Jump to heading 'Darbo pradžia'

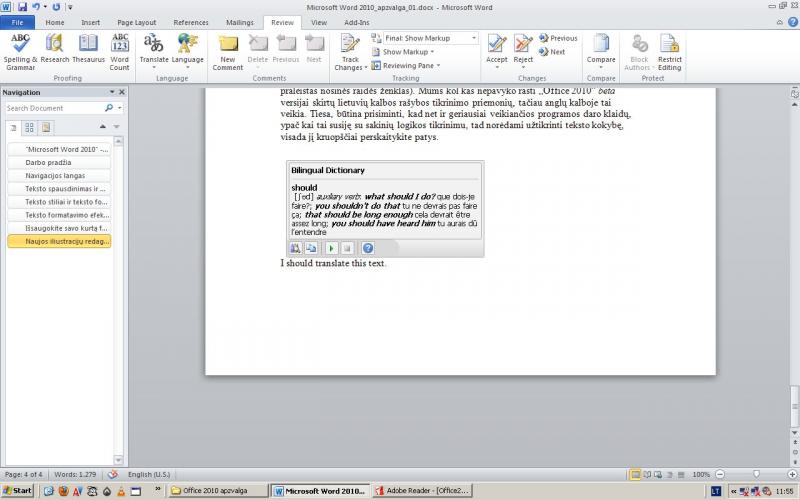[x=59, y=162]
